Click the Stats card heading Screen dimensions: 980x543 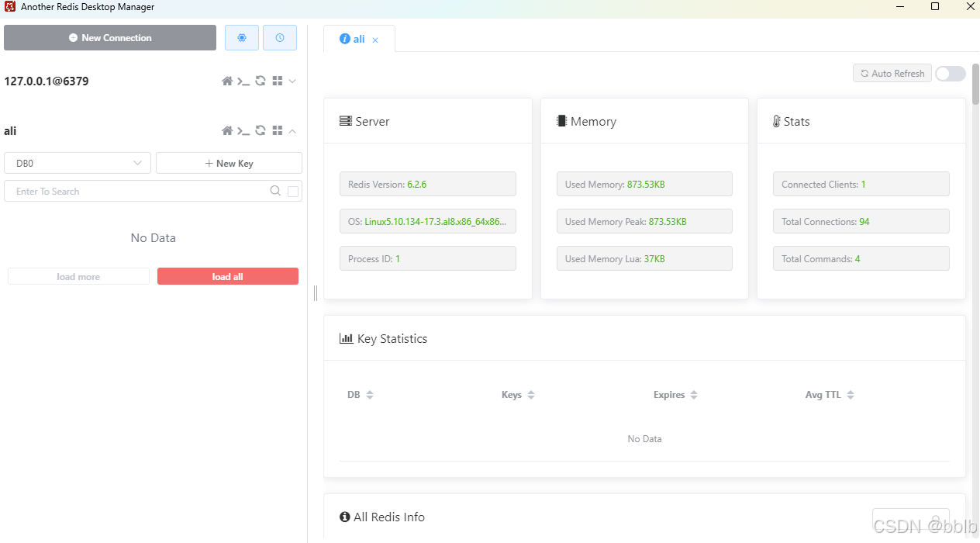coord(791,121)
